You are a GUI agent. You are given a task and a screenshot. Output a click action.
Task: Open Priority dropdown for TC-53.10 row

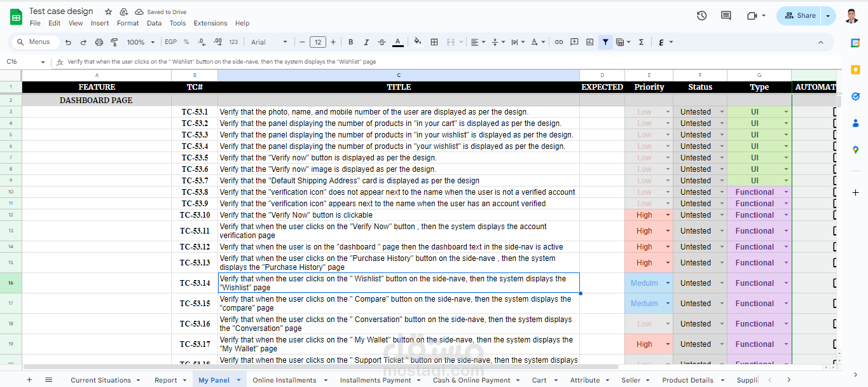pos(668,215)
